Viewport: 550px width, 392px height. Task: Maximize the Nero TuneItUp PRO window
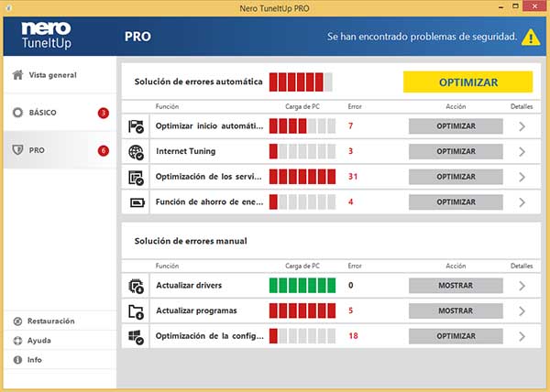point(515,6)
